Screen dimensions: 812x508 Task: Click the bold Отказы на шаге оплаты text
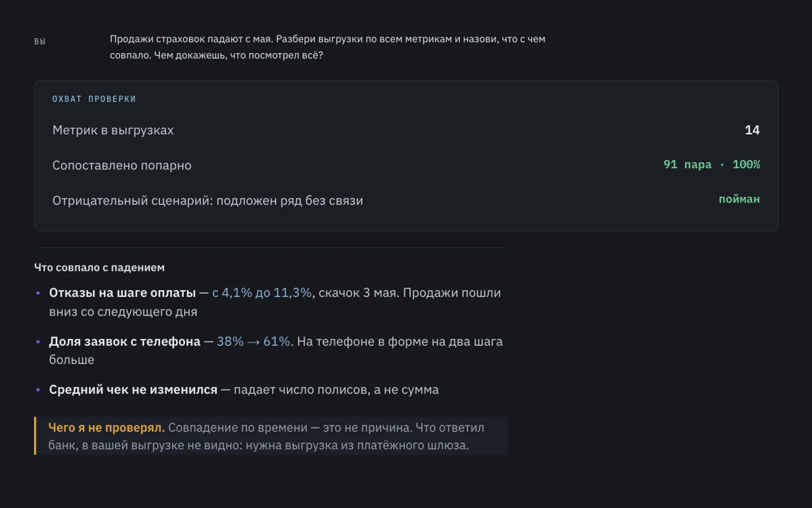click(x=122, y=293)
